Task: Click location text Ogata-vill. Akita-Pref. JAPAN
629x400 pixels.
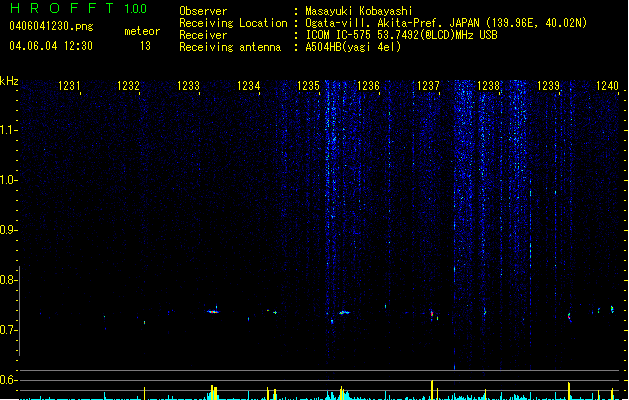Action: [x=393, y=23]
